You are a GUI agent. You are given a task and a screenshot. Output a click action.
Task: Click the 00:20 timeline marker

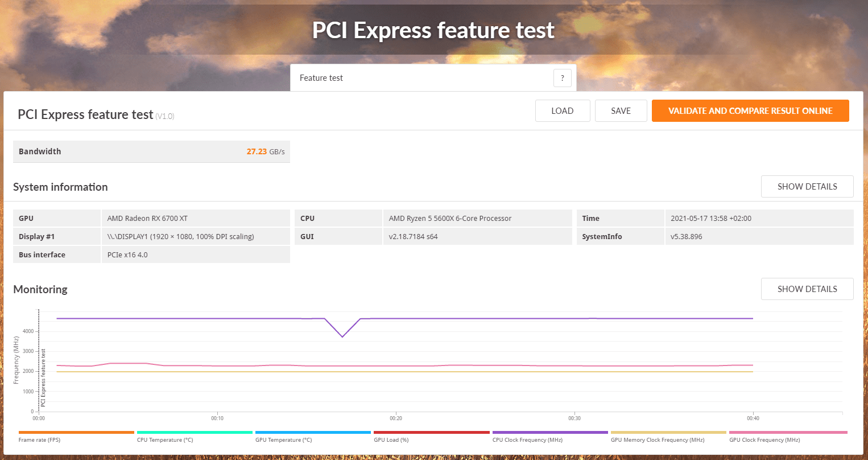(396, 418)
